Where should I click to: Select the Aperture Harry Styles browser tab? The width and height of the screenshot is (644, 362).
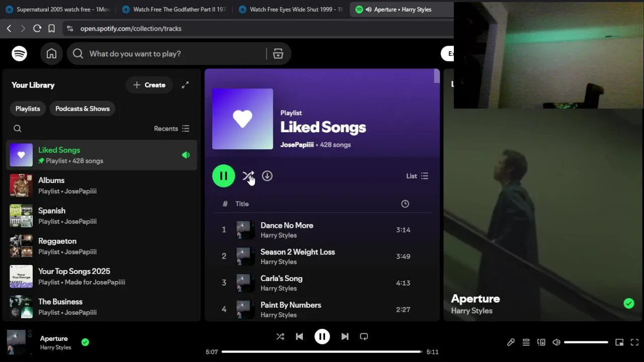pos(401,10)
